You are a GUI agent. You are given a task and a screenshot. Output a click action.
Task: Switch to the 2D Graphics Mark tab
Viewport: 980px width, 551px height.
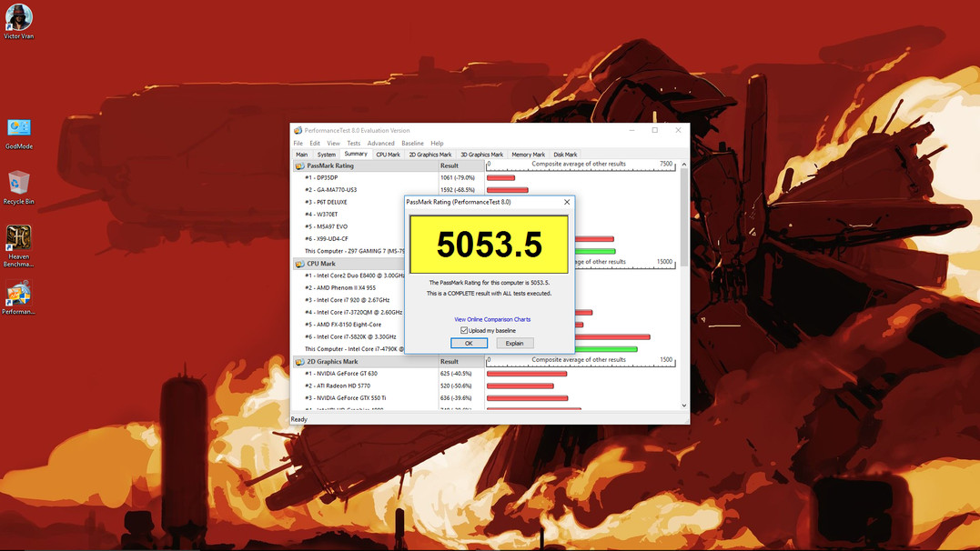point(430,155)
